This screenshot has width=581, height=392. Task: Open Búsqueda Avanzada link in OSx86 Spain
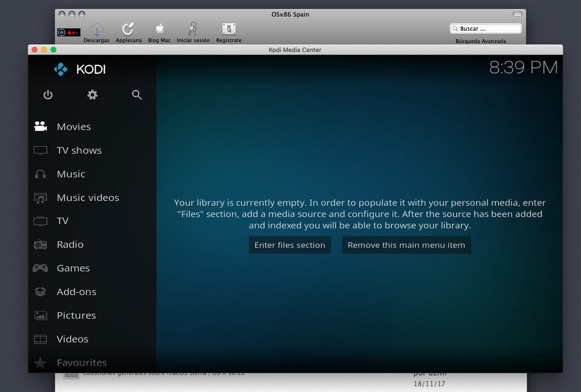pyautogui.click(x=480, y=41)
